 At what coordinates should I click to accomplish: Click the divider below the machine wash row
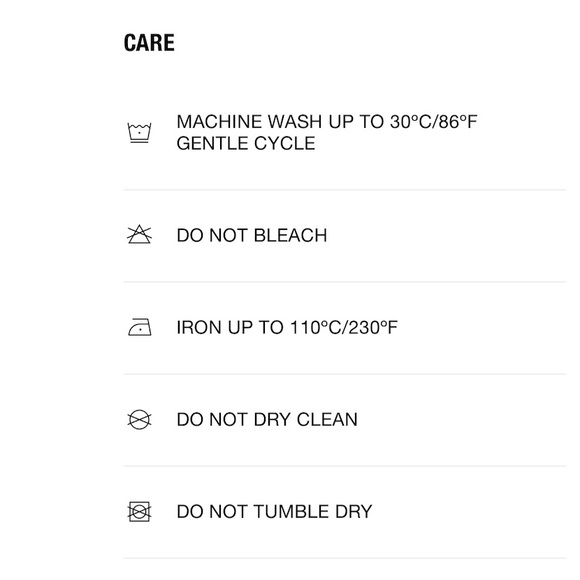pyautogui.click(x=345, y=190)
